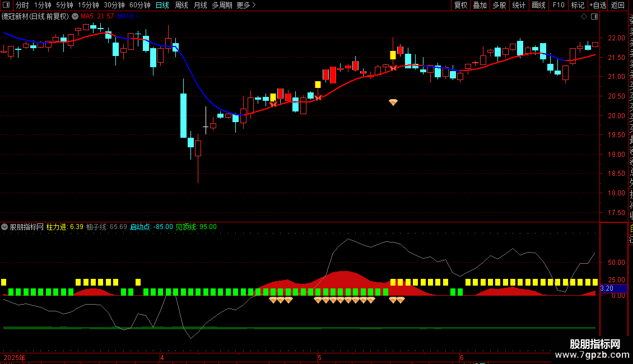Select the MA5: 21.57 label

(97, 17)
